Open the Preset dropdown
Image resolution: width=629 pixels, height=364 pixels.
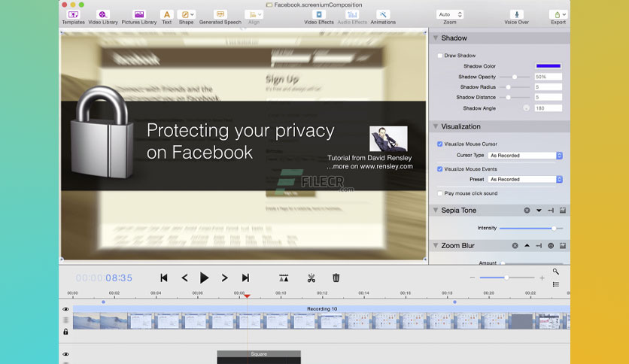pos(525,180)
